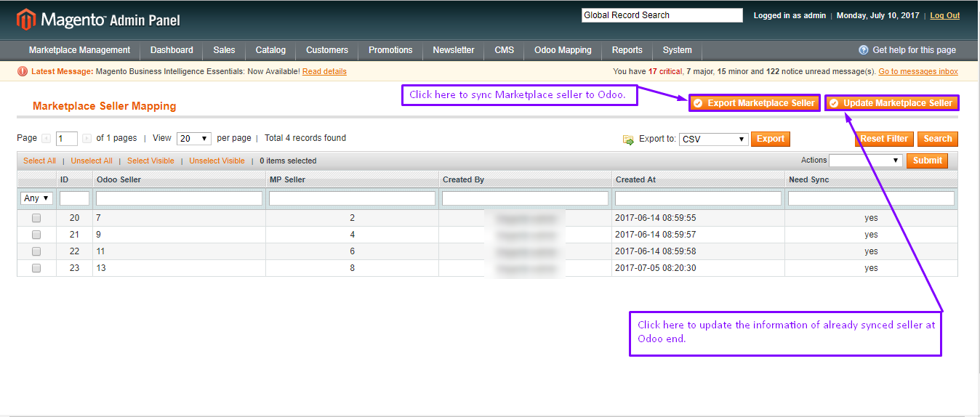Tick the checkbox for row ID 21

36,235
